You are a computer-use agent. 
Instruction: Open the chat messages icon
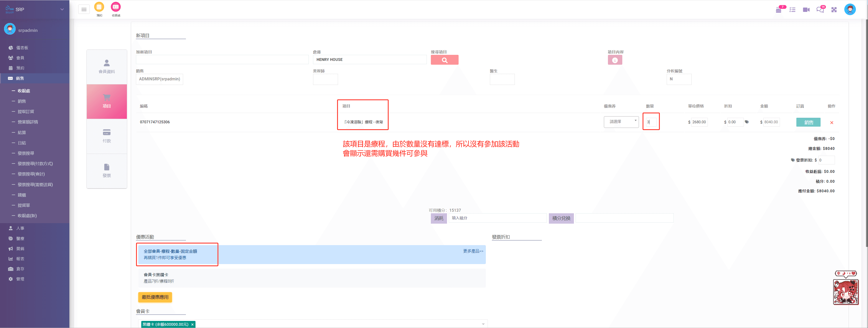pos(820,10)
